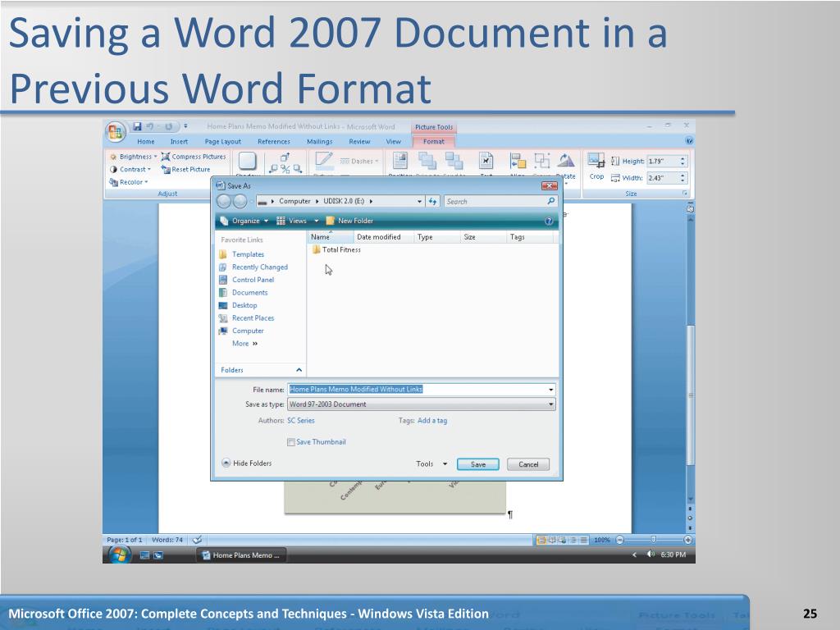840x630 pixels.
Task: Open Control Panel favorite link
Action: [253, 280]
